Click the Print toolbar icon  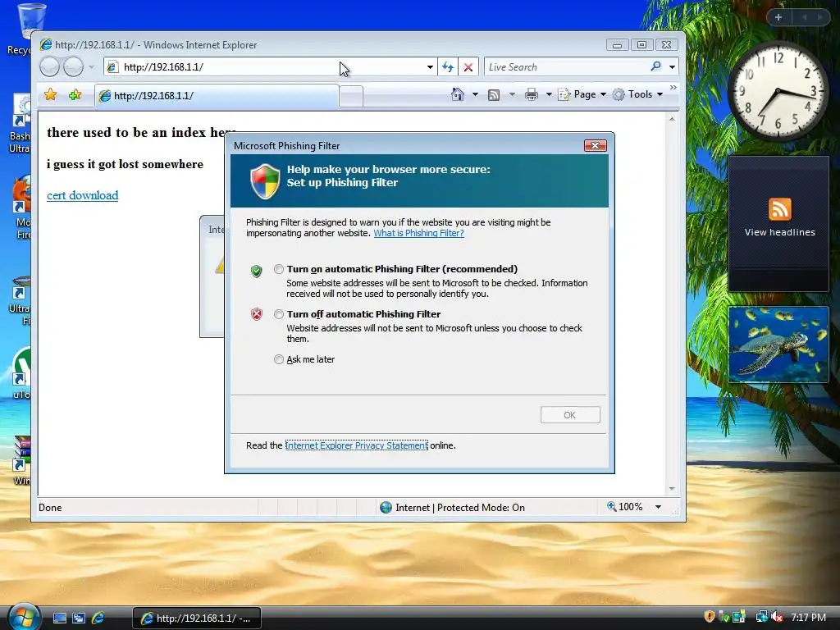[x=532, y=94]
